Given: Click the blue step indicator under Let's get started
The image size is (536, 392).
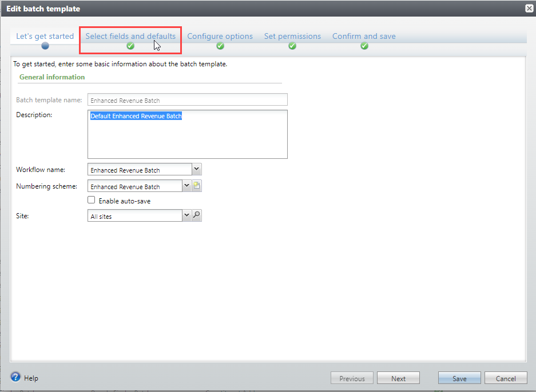Looking at the screenshot, I should (45, 46).
